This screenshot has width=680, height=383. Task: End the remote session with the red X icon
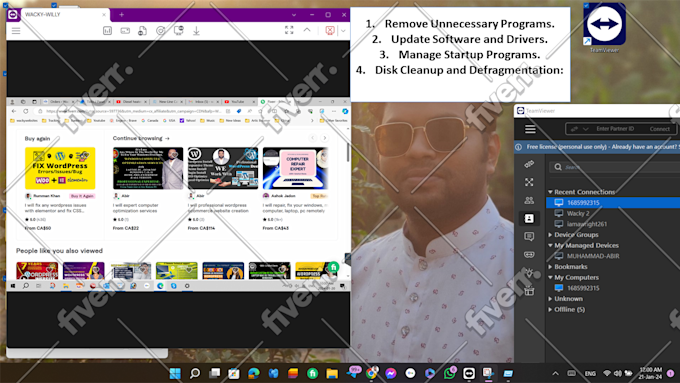point(330,30)
